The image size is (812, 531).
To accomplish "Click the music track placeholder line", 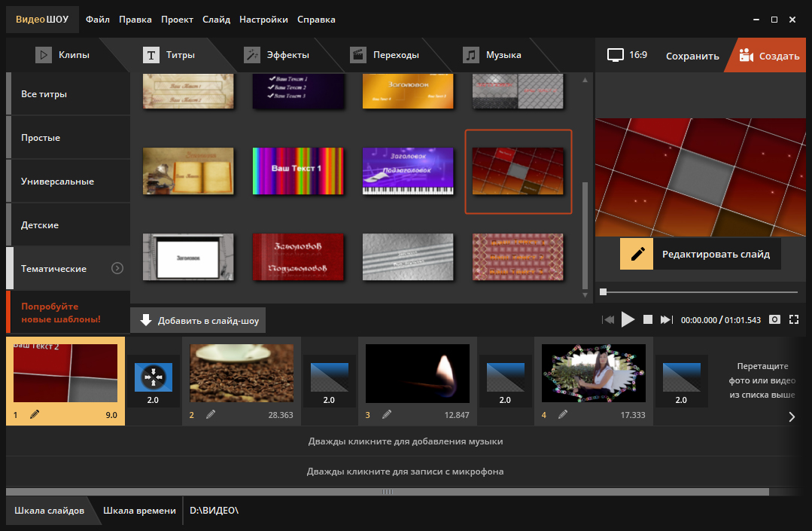I will click(x=406, y=441).
